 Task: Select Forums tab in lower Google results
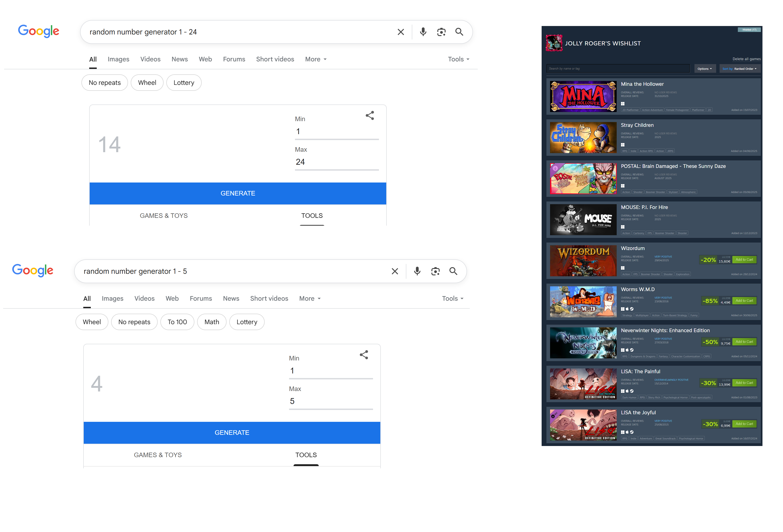201,299
